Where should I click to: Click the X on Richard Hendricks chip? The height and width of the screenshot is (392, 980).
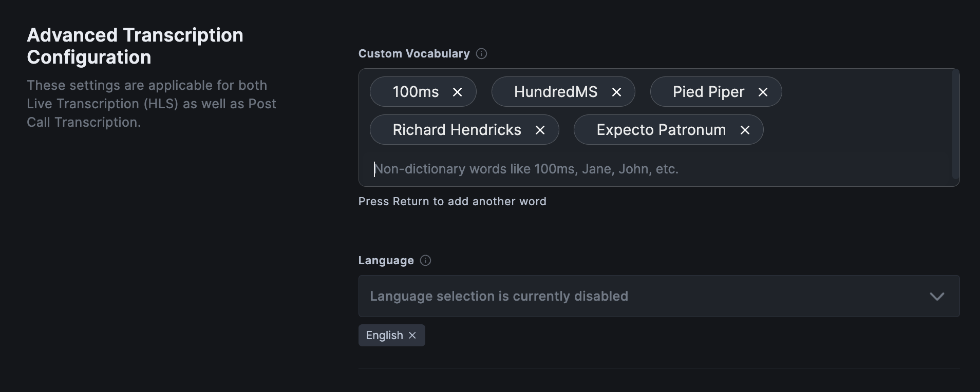pos(540,130)
